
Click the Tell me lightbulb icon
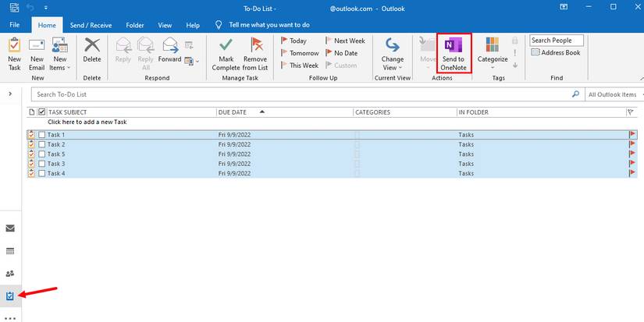[219, 25]
